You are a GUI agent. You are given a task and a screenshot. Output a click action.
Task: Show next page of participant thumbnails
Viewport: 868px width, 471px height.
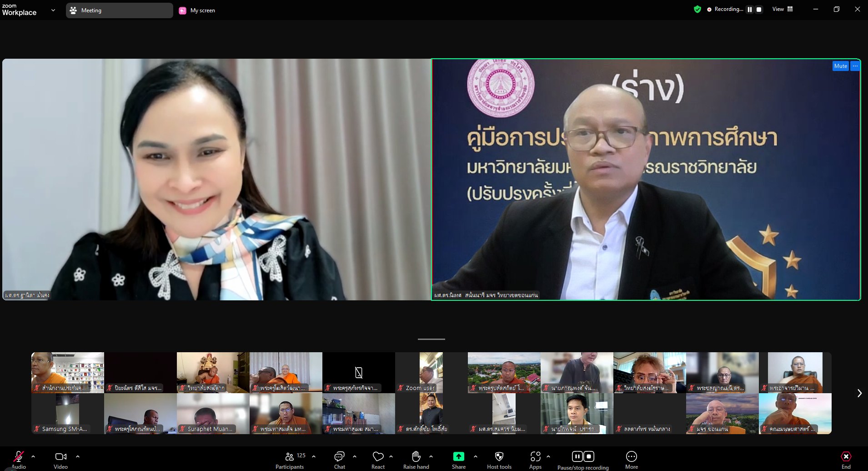859,393
